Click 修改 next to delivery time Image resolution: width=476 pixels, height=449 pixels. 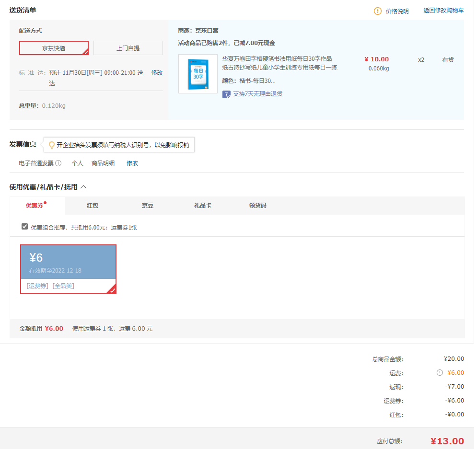(157, 73)
